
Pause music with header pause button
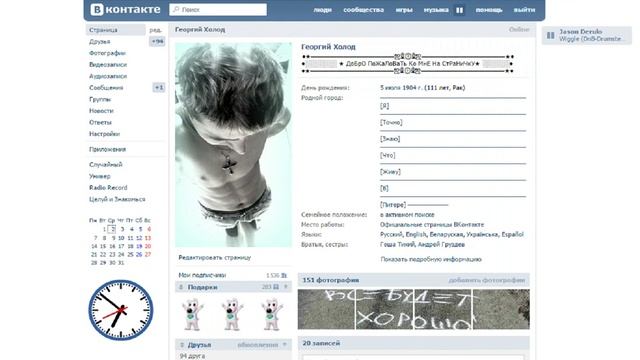click(x=460, y=10)
